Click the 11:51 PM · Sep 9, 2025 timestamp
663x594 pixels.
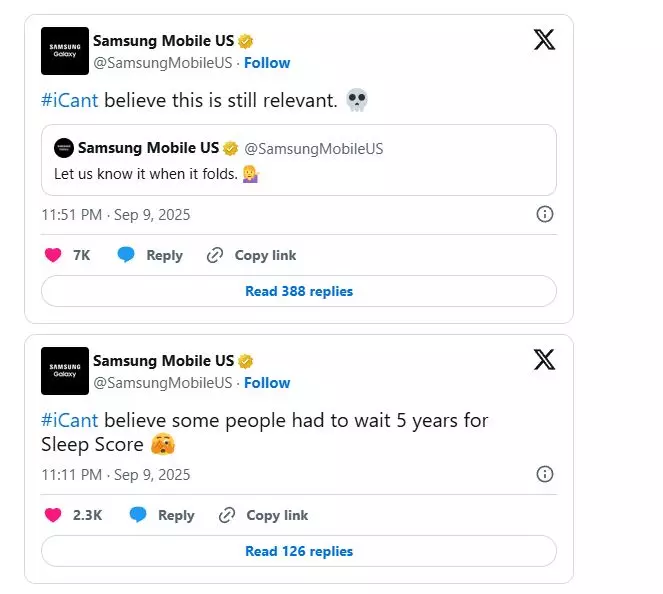tap(115, 214)
